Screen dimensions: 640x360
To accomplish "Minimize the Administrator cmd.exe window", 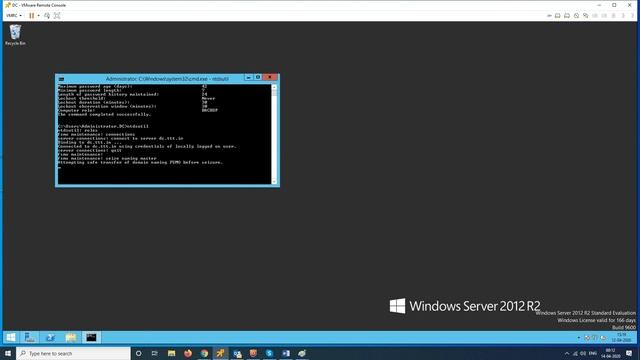I will 248,78.
